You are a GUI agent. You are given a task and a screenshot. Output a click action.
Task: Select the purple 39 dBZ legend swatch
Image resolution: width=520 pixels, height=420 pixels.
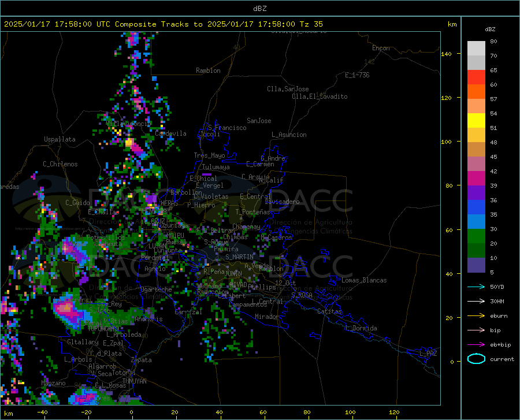(476, 193)
